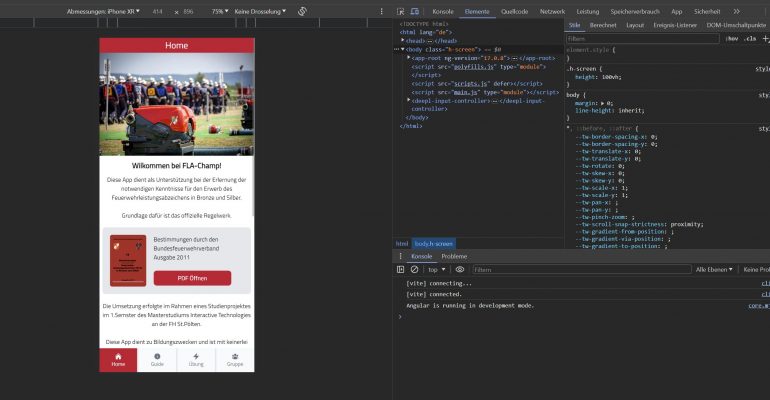Screen dimensions: 770x400
Task: Click the body.h-screen breadcrumb item
Action: pyautogui.click(x=434, y=243)
